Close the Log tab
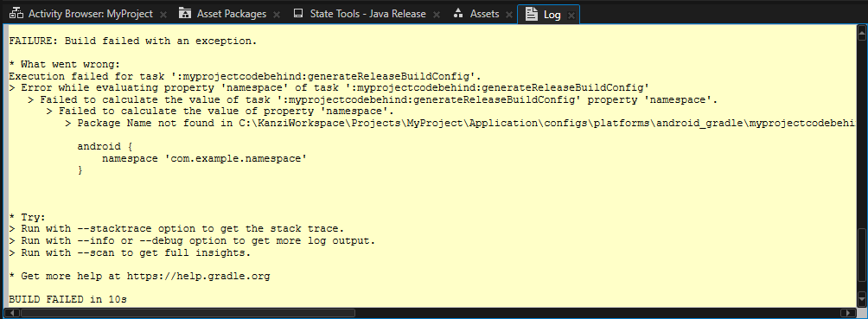The image size is (868, 319). pos(571,15)
